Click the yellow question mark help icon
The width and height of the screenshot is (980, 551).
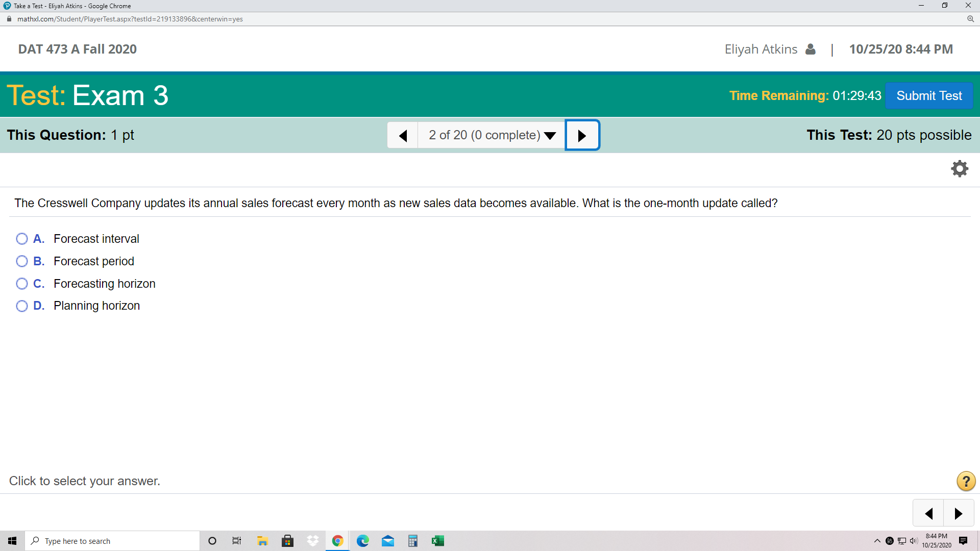[966, 481]
